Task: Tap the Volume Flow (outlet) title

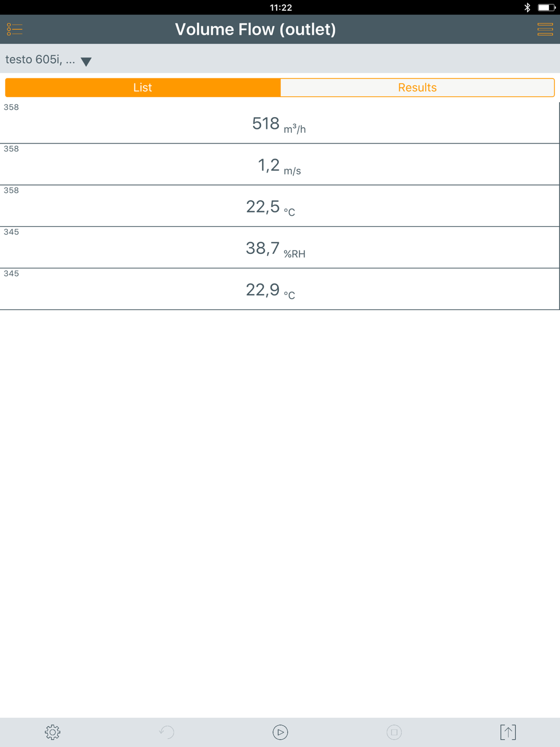Action: [x=255, y=29]
